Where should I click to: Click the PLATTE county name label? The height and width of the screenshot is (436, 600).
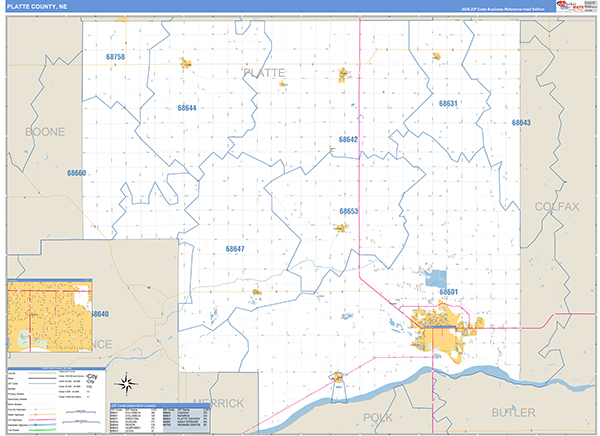click(x=264, y=73)
